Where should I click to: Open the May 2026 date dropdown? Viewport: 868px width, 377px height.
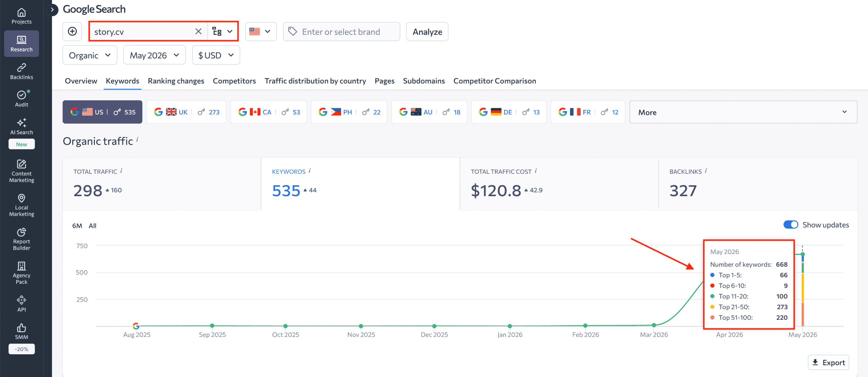[x=154, y=55]
